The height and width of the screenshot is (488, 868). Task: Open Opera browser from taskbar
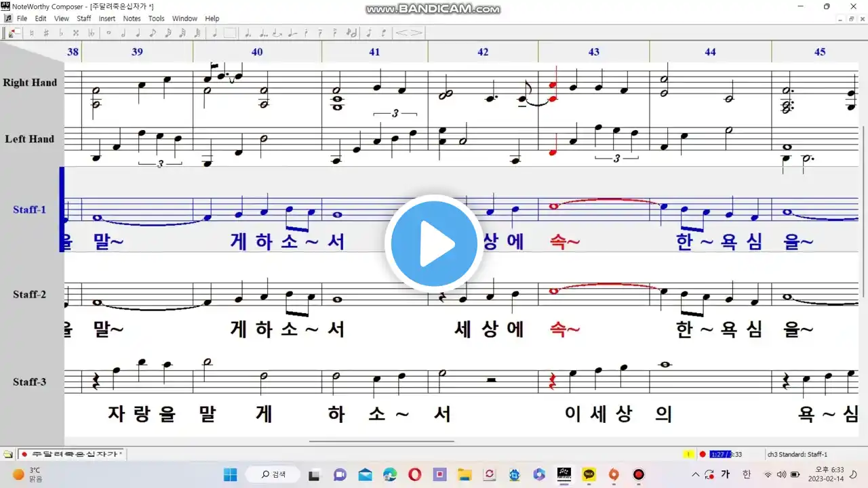[x=414, y=474]
